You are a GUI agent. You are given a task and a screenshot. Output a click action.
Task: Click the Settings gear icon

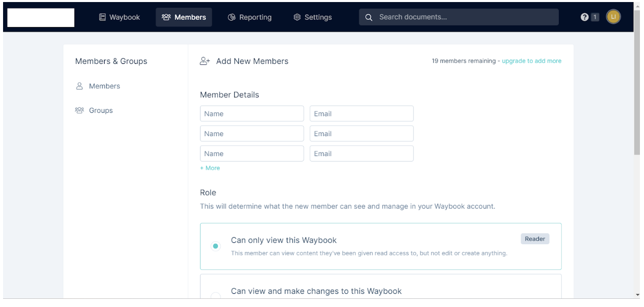(297, 17)
